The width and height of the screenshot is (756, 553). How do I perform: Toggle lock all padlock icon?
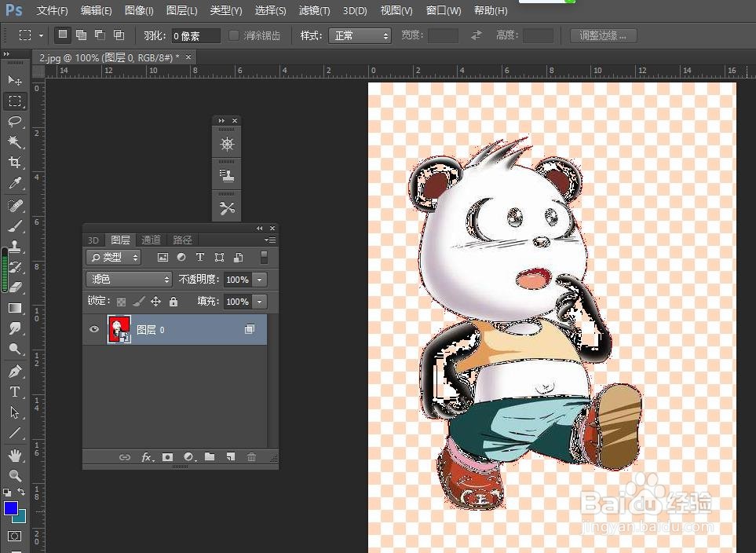173,302
